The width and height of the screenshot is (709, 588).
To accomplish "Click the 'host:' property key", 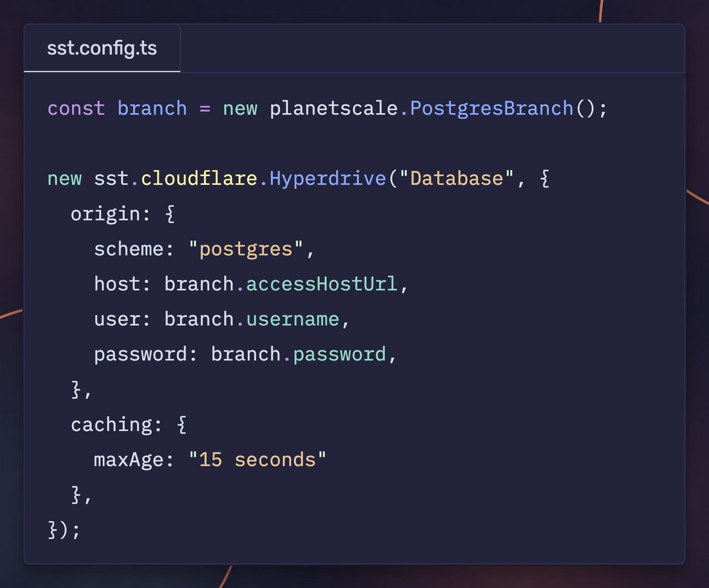I will pyautogui.click(x=123, y=284).
